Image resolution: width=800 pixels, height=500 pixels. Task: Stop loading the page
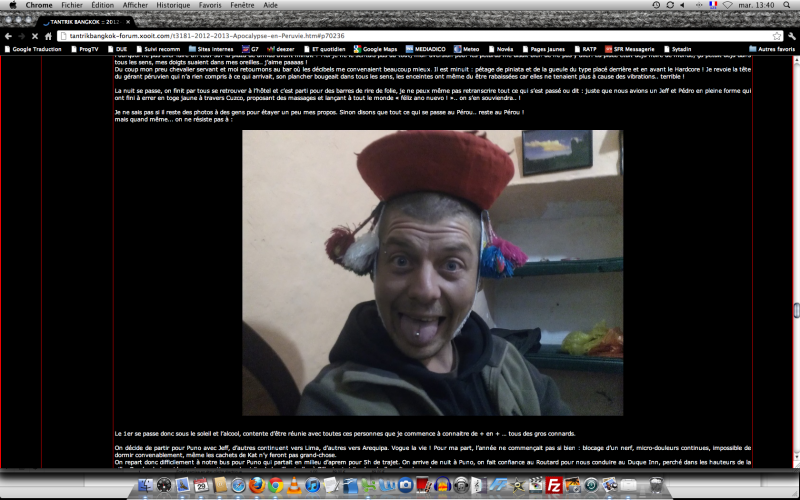35,36
